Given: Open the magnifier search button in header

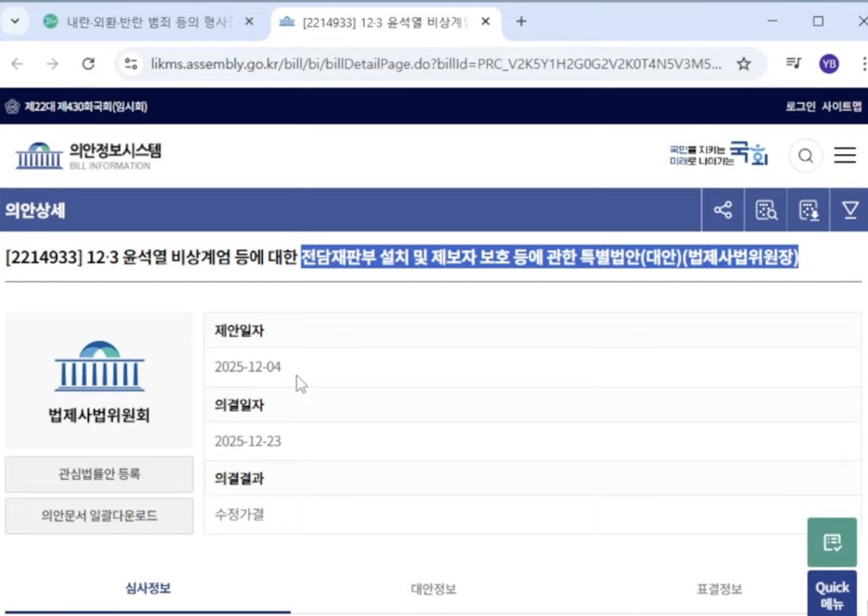Looking at the screenshot, I should click(805, 155).
